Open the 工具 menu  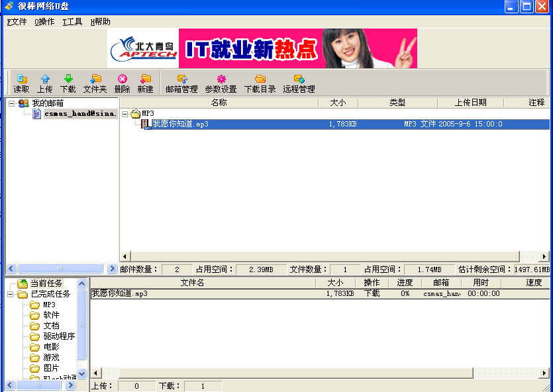(x=72, y=21)
